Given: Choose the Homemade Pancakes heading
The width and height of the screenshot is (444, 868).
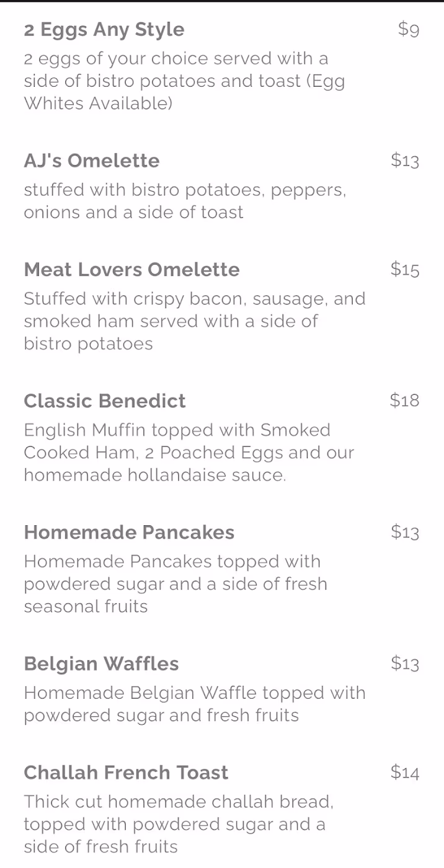Looking at the screenshot, I should click(x=129, y=533).
